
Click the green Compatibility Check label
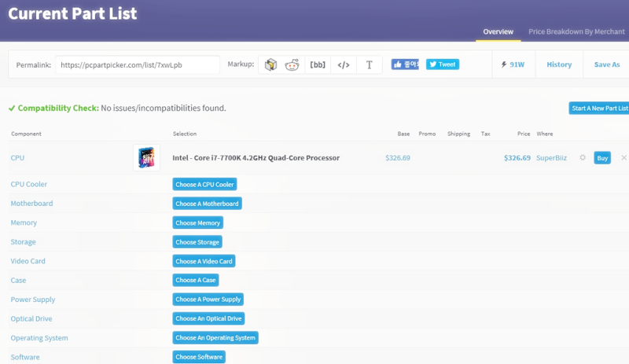[x=58, y=108]
